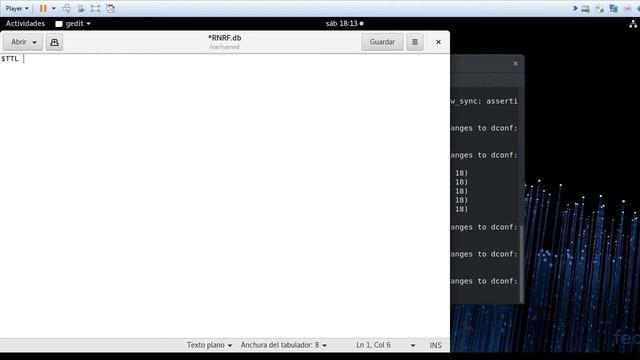The height and width of the screenshot is (360, 640).
Task: Click the double-arrow devices expander at top right
Action: click(x=575, y=8)
